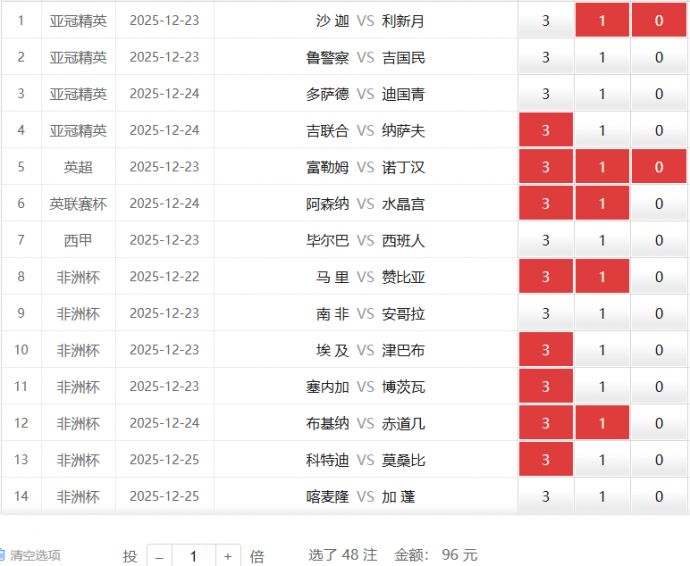Toggle option 3 for 沙迦 VS 利新月
690x566 pixels.
tap(546, 20)
